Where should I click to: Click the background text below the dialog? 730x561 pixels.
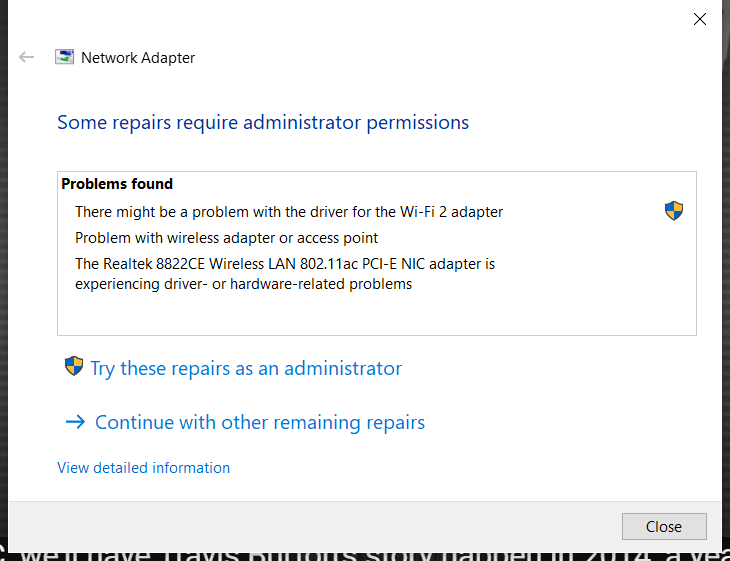pyautogui.click(x=365, y=551)
